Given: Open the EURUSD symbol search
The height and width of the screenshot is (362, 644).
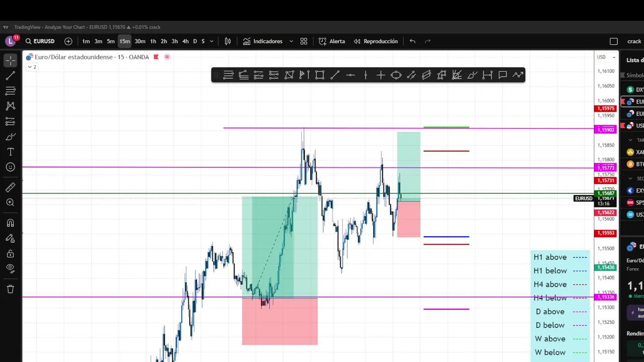Looking at the screenshot, I should [x=40, y=41].
